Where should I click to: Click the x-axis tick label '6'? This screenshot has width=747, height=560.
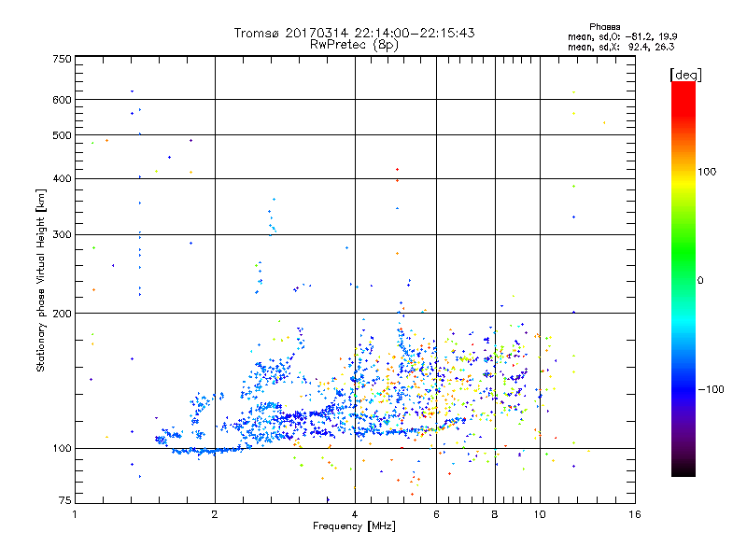[436, 514]
